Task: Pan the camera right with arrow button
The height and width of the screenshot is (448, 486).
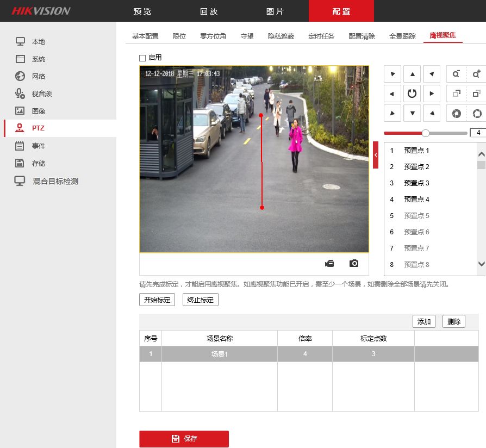Action: pyautogui.click(x=432, y=94)
